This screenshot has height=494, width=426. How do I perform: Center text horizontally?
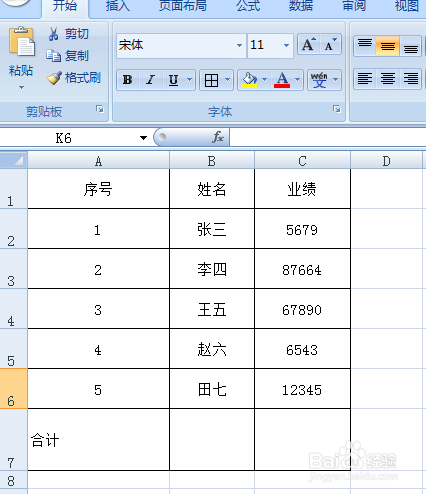pos(388,79)
